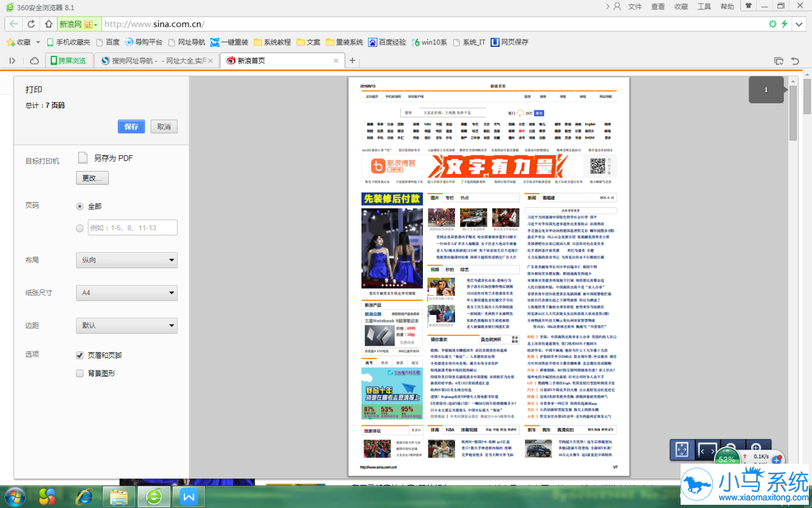Image resolution: width=812 pixels, height=508 pixels.
Task: Open the user account icon in title bar
Action: (x=617, y=6)
